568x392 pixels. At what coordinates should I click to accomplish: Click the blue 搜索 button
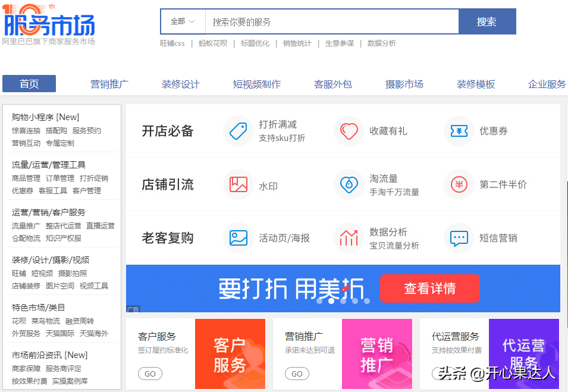click(x=487, y=22)
